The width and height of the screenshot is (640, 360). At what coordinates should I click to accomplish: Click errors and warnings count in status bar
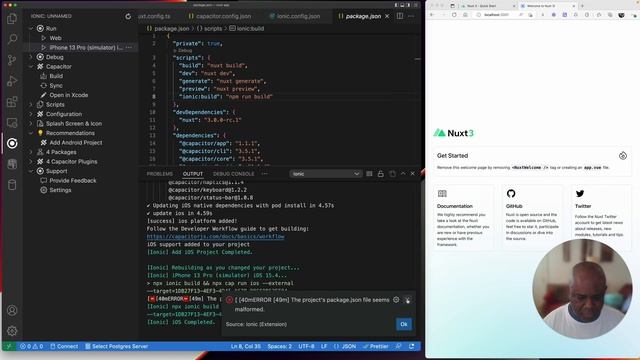31,347
